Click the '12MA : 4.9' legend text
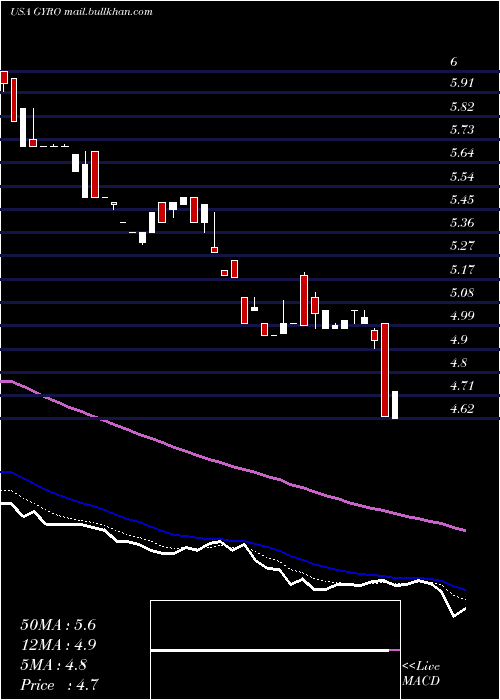The image size is (500, 700). [58, 645]
